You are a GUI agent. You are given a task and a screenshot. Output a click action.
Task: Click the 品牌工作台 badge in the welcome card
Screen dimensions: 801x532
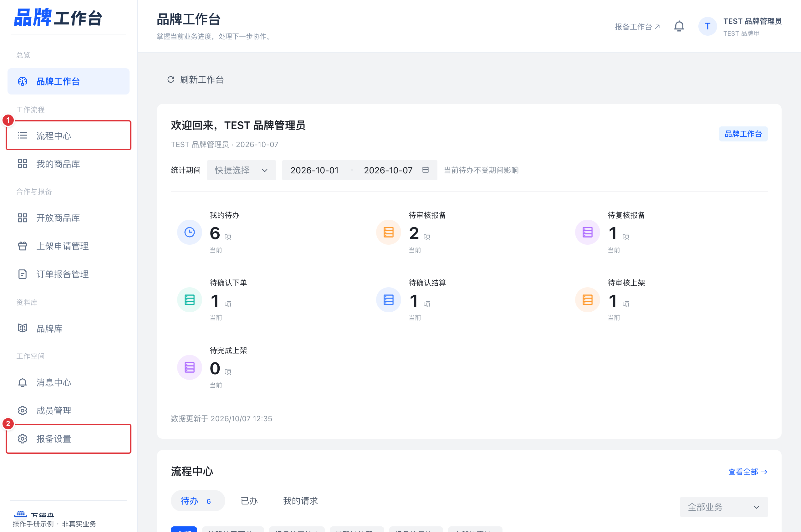[x=743, y=134]
